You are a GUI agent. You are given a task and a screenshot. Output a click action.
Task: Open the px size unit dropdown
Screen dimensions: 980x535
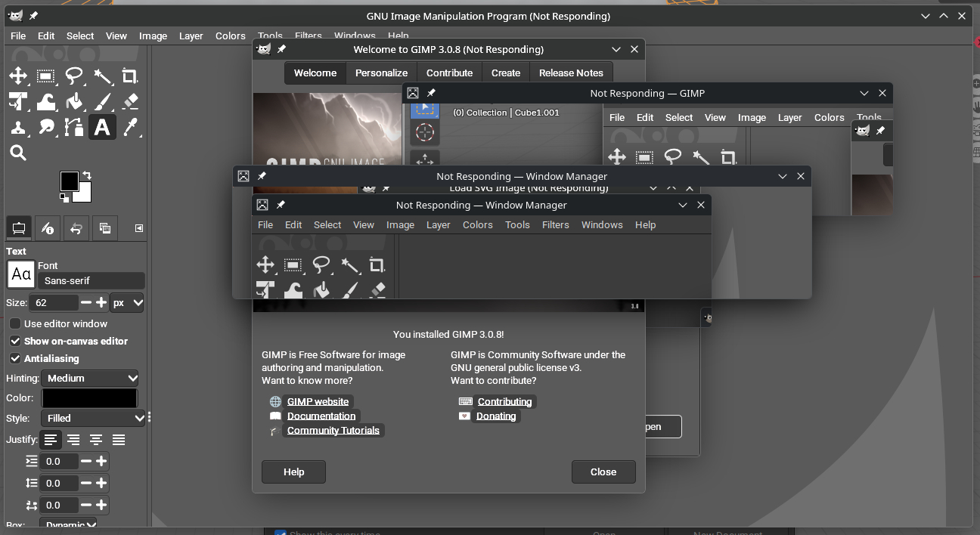click(x=127, y=302)
